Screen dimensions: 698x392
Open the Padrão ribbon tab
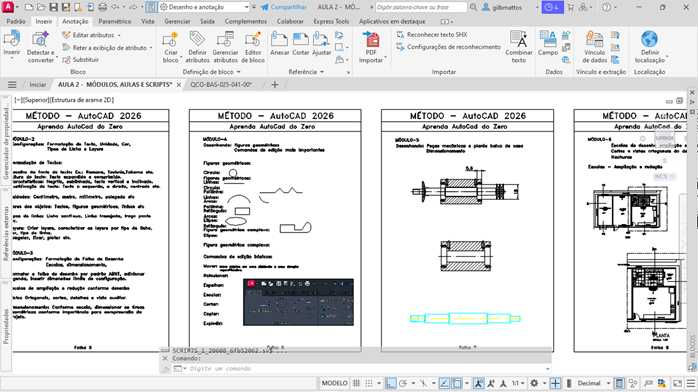(x=16, y=21)
